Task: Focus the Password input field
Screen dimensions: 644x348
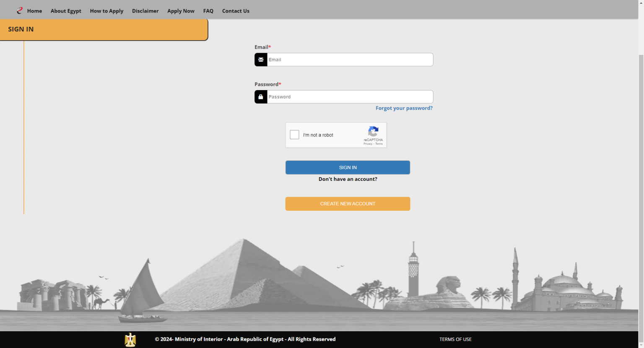Action: (350, 97)
